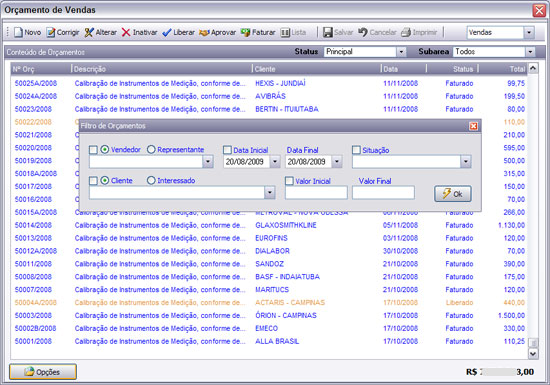550x385 pixels.
Task: Select the Interessado radio button
Action: (x=151, y=181)
